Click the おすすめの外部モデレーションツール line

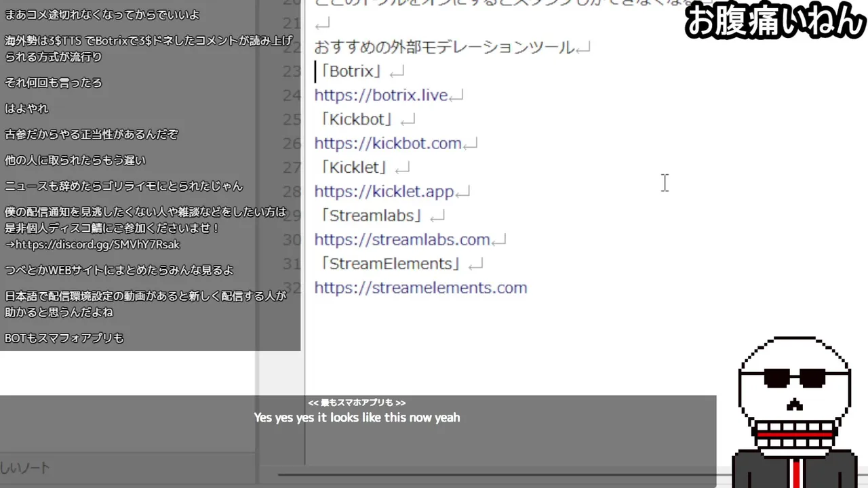[443, 47]
